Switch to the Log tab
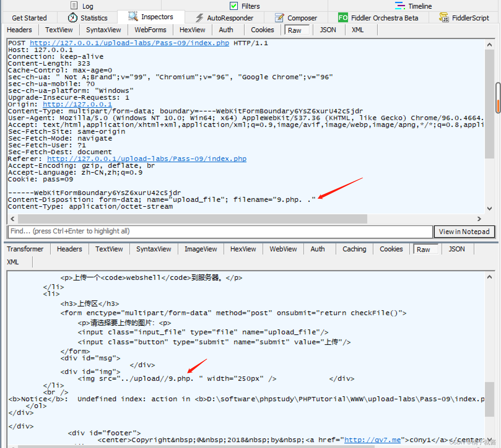This screenshot has width=501, height=448. coord(88,6)
